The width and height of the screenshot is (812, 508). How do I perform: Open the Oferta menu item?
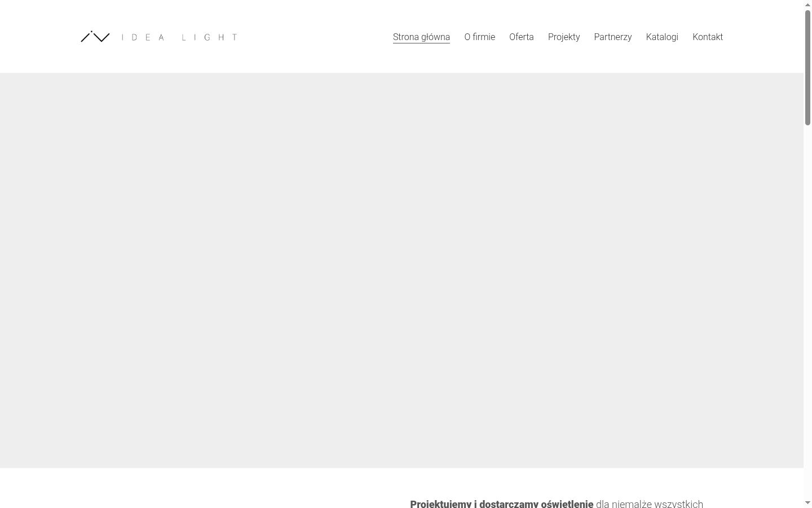click(521, 37)
